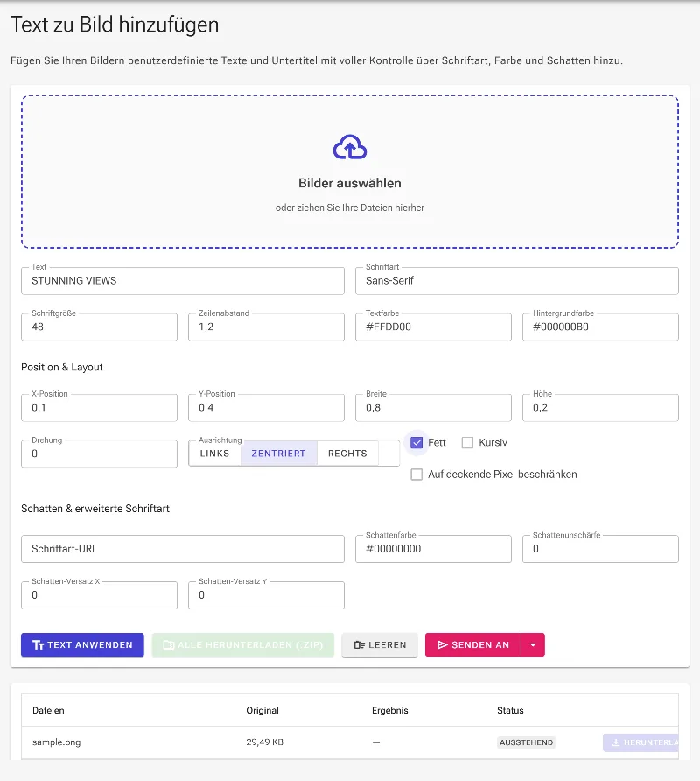Click Bilder auswählen upload area

coord(349,172)
